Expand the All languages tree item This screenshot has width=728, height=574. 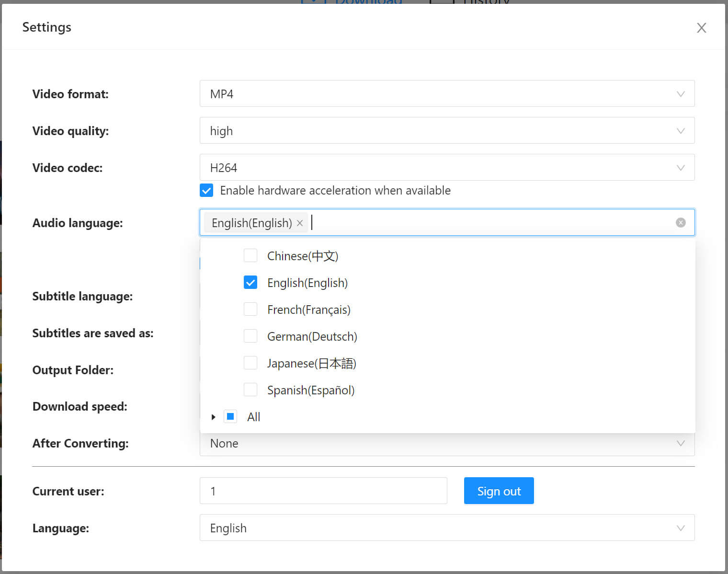pos(213,416)
